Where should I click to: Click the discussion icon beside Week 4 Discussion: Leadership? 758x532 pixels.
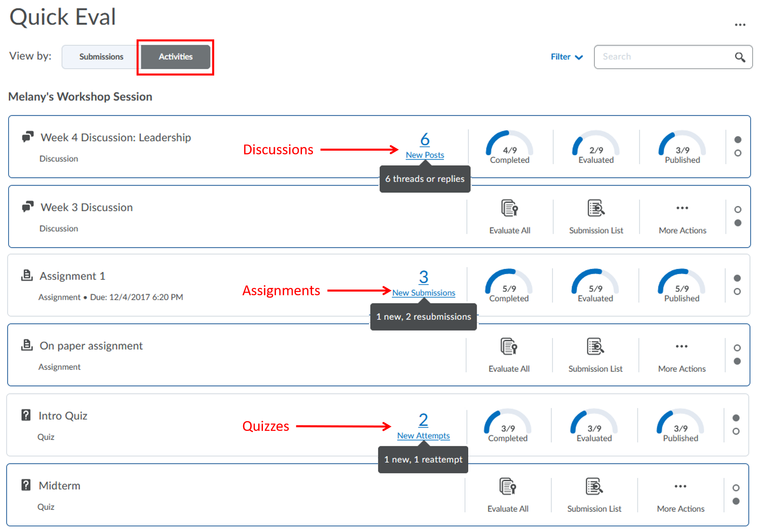coord(27,136)
